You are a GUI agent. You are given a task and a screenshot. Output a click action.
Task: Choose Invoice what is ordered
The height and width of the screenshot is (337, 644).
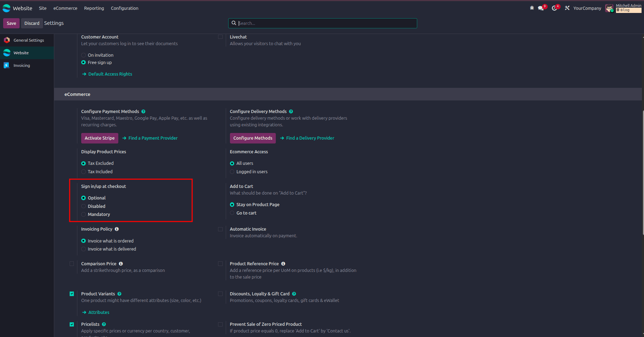point(83,241)
